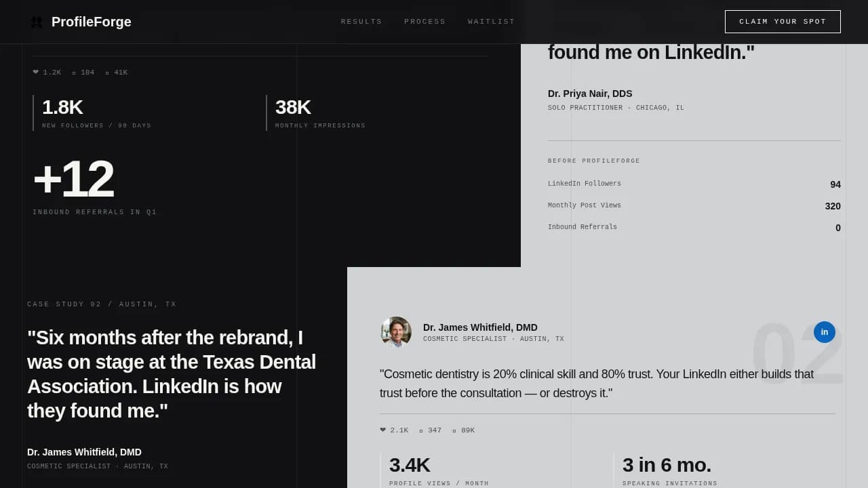Click the Cosmetic dentistry is 20% clinical skill post text

pyautogui.click(x=597, y=384)
